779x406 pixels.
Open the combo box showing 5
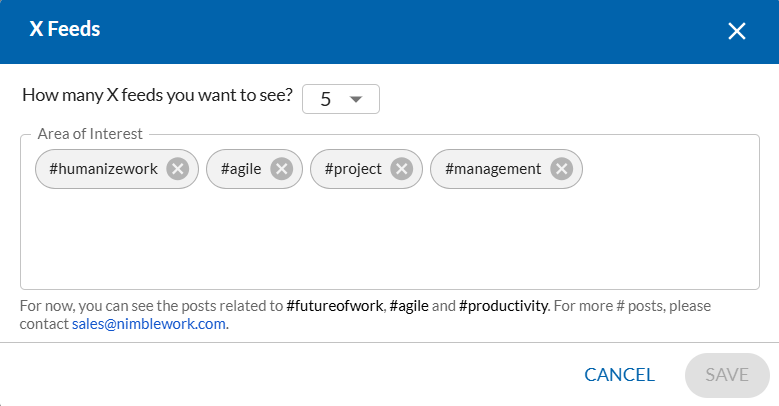pos(341,99)
